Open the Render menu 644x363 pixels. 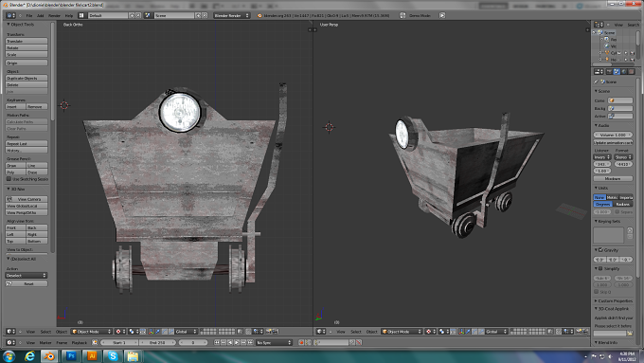click(55, 15)
